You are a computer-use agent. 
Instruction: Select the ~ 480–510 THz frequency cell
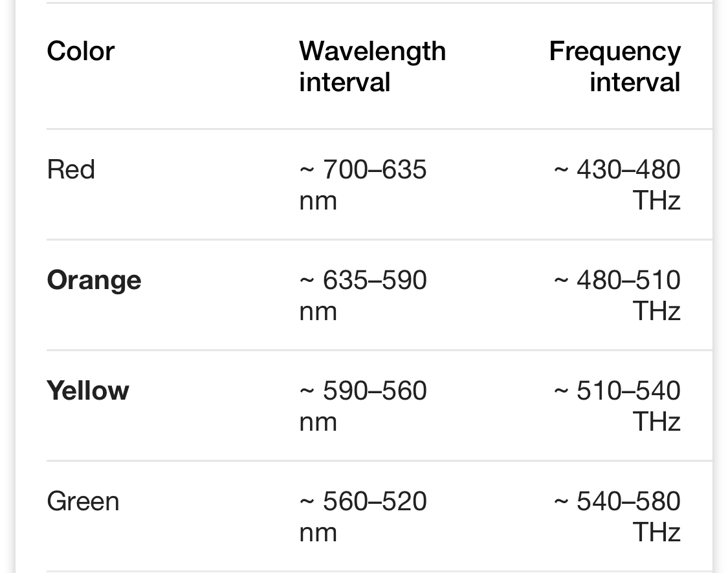pyautogui.click(x=617, y=295)
